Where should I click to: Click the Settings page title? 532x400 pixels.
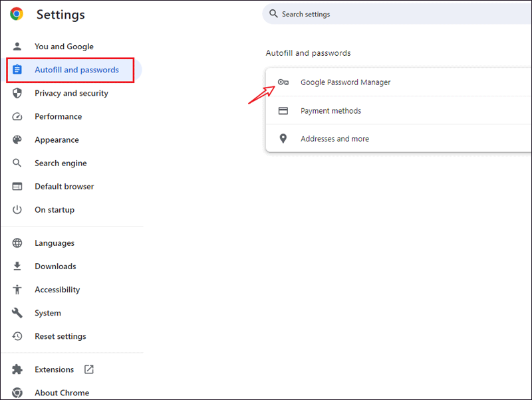tap(61, 15)
